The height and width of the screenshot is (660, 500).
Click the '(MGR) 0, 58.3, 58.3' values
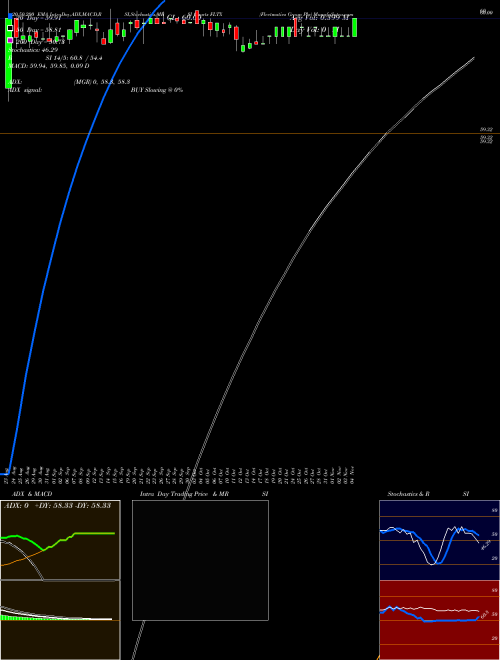[101, 82]
